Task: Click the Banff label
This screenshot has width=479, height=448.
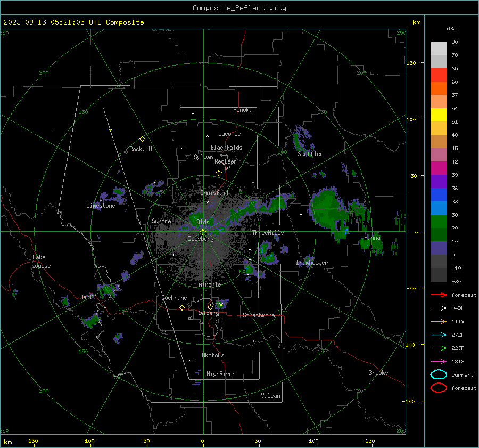Action: [88, 297]
